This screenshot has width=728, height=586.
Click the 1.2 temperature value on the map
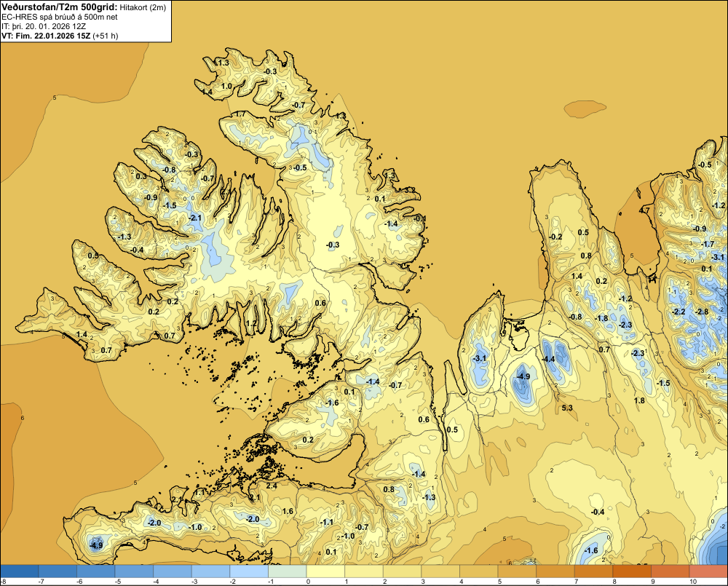click(x=251, y=323)
